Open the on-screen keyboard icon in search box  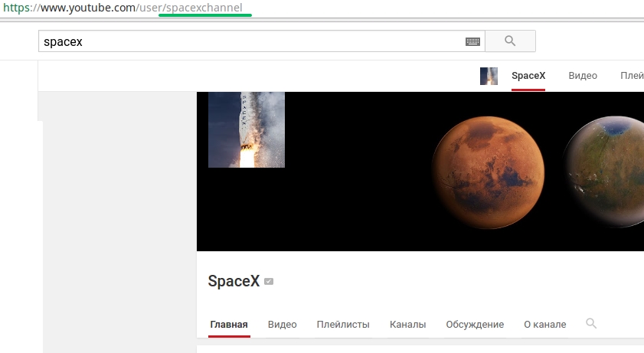[472, 41]
